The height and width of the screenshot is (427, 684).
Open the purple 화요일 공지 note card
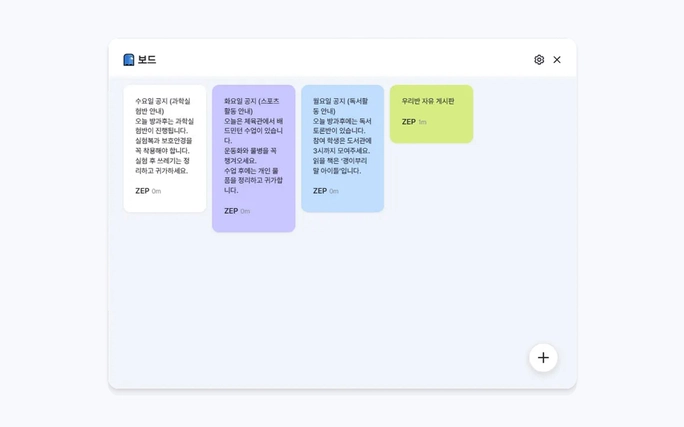point(253,158)
